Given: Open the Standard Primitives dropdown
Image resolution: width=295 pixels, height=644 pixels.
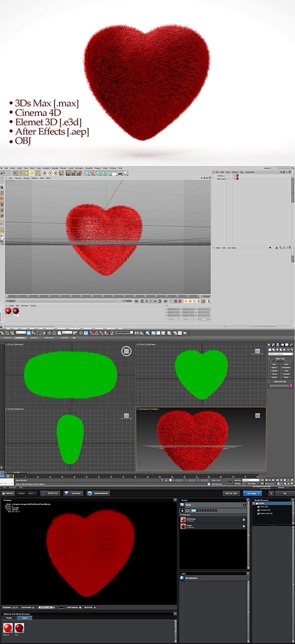Looking at the screenshot, I should (x=280, y=354).
